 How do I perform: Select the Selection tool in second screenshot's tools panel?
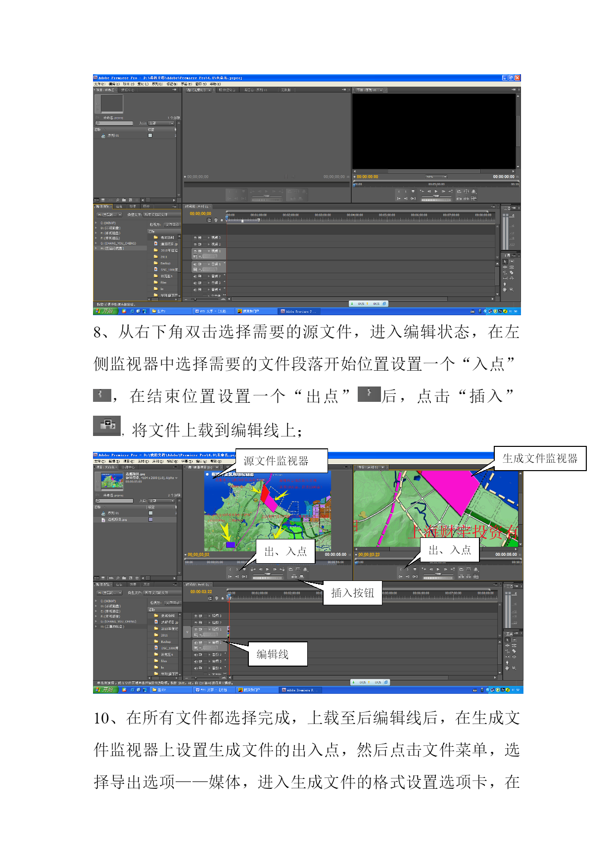pos(507,640)
